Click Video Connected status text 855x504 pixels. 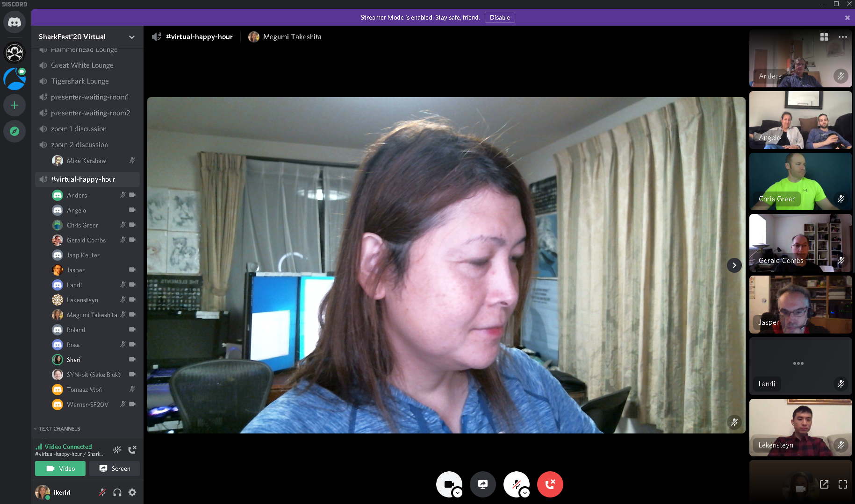(68, 447)
